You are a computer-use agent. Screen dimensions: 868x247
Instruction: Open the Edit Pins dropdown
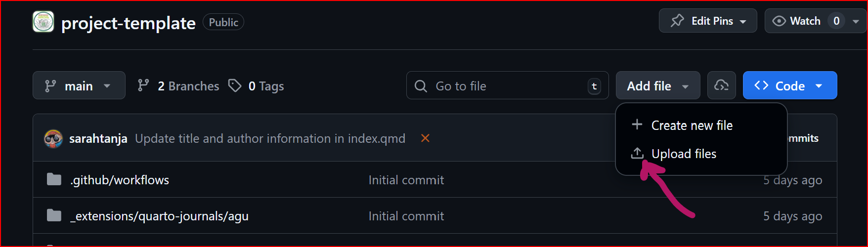point(707,21)
